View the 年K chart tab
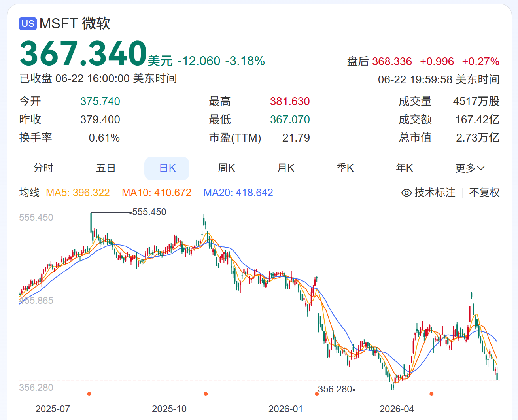 [x=405, y=168]
